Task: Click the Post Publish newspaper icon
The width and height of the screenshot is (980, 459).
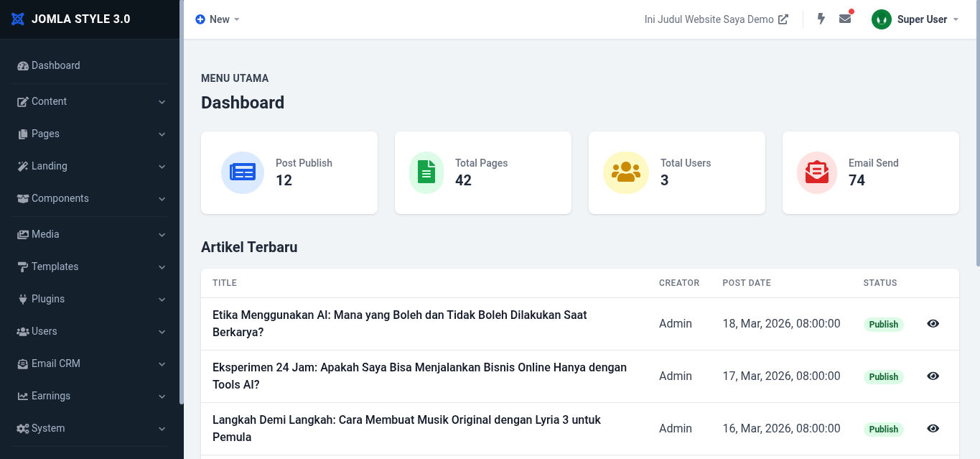Action: [243, 172]
